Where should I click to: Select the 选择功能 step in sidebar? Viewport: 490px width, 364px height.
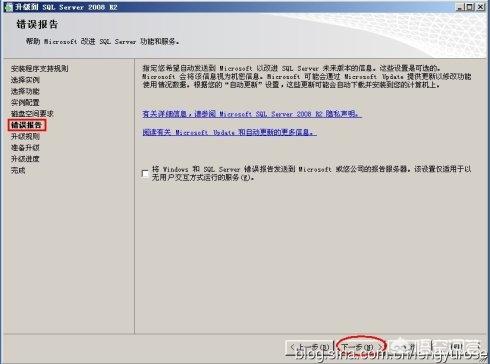(25, 91)
